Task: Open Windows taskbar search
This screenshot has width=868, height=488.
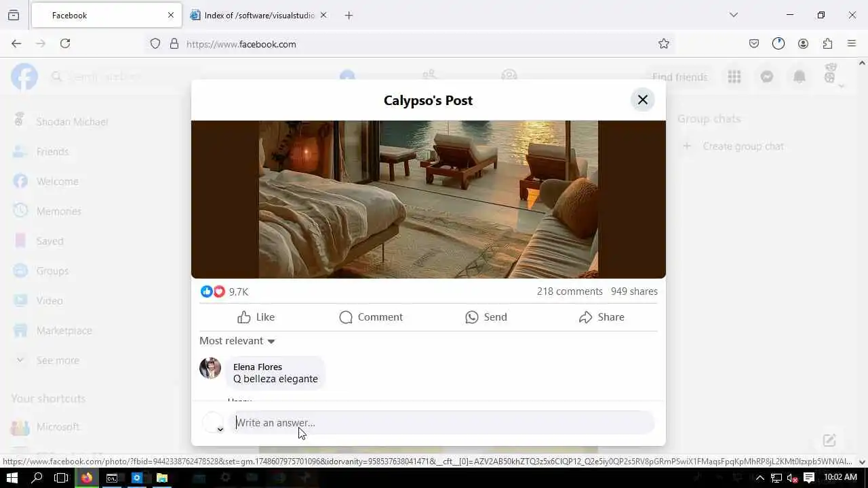Action: [37, 478]
